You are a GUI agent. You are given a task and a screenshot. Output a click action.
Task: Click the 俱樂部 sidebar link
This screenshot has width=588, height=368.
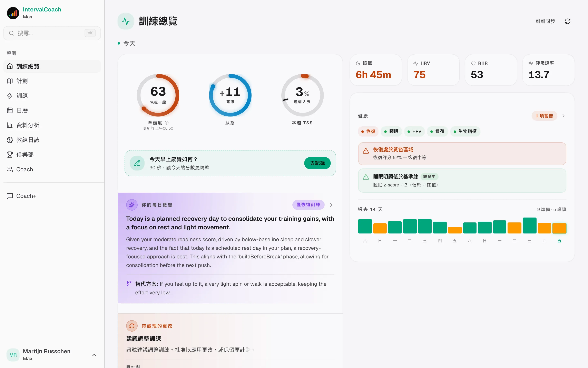(52, 155)
